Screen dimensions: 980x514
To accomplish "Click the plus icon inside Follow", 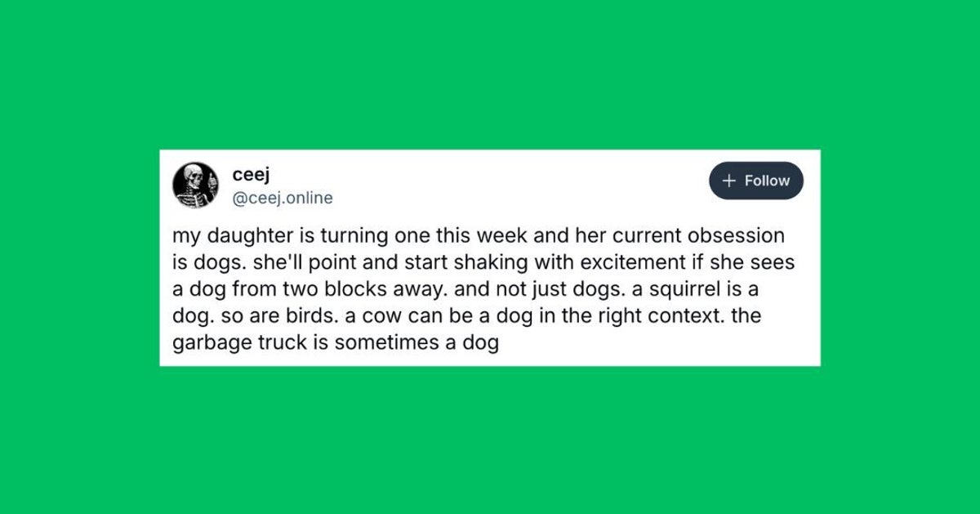I will coord(730,181).
